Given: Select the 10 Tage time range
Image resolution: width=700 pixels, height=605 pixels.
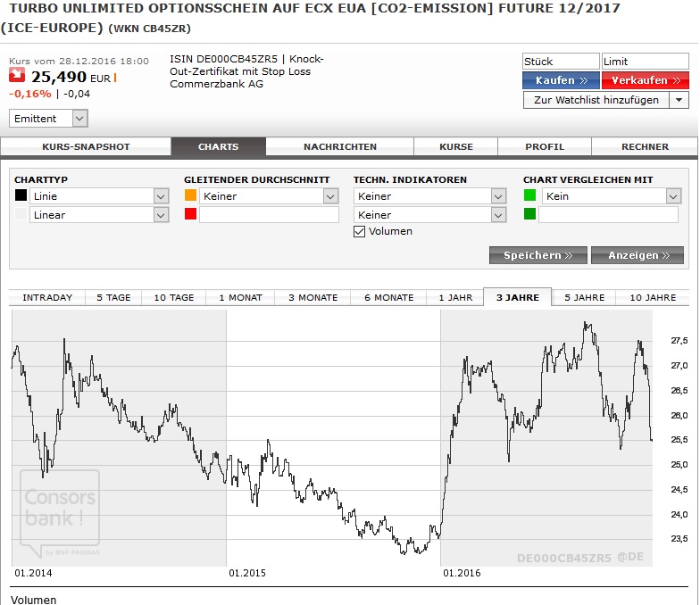Looking at the screenshot, I should point(173,298).
